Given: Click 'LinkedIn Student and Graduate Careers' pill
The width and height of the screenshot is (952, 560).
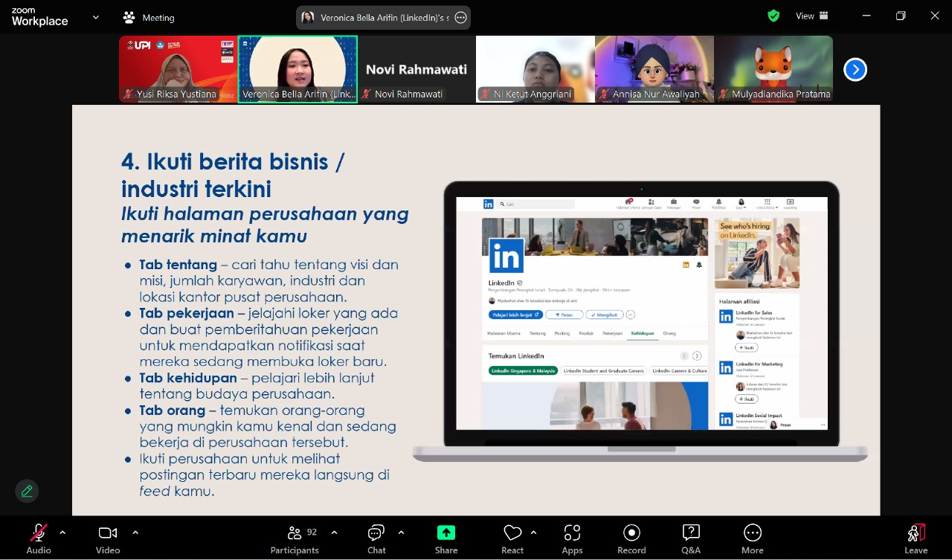Looking at the screenshot, I should pos(603,370).
